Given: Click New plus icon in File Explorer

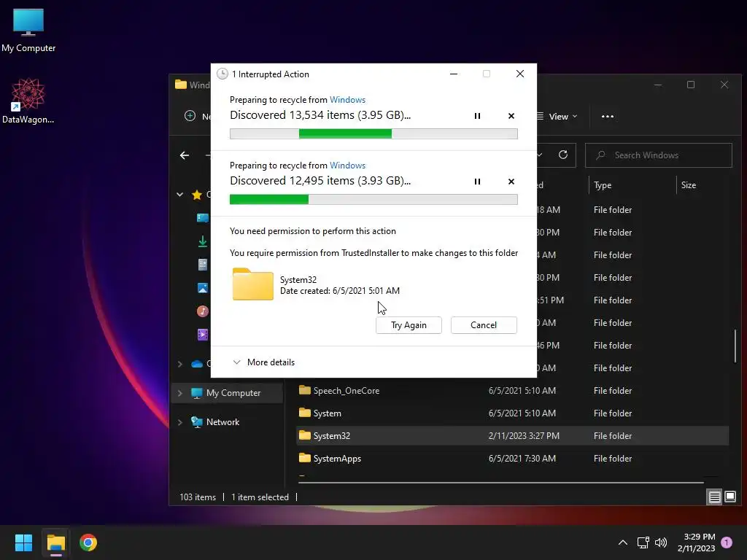Looking at the screenshot, I should 190,116.
